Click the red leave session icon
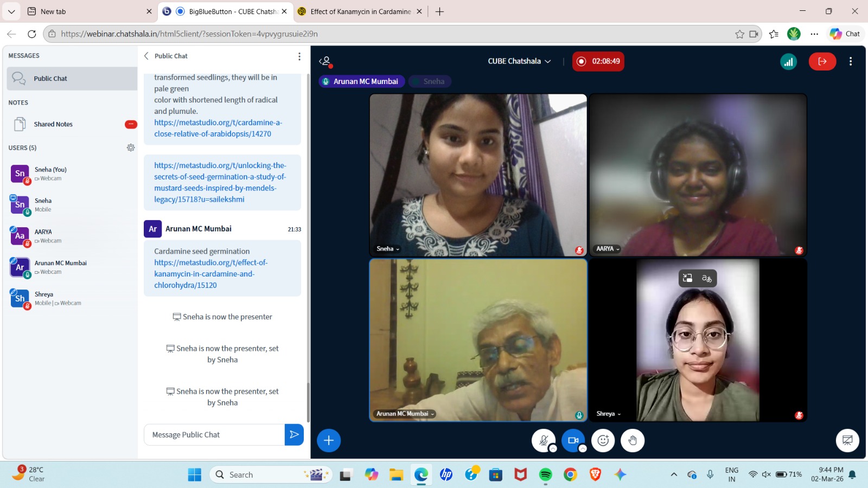 822,61
